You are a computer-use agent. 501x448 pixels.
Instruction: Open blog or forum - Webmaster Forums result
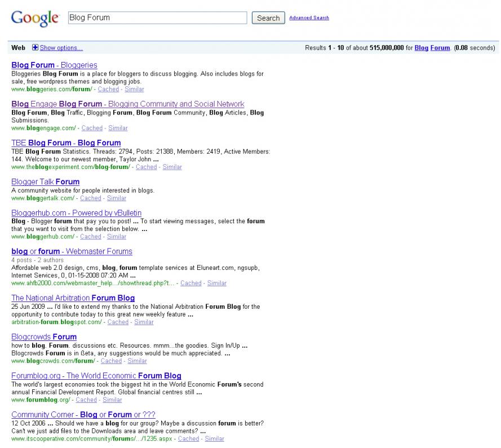tap(72, 251)
